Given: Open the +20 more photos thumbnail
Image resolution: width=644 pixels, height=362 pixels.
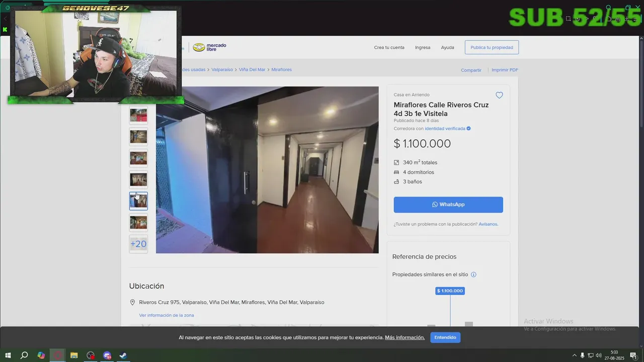Looking at the screenshot, I should click(x=138, y=244).
